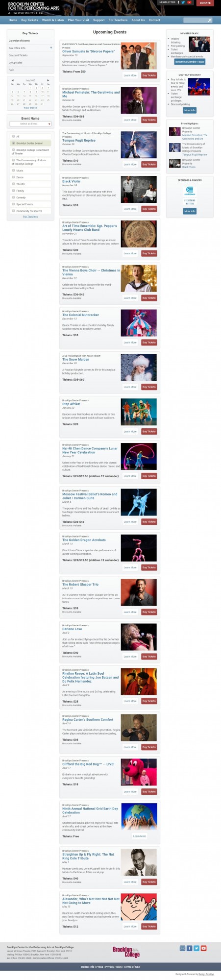Open the Twitter icon in the header
221x980 pixels.
pyautogui.click(x=183, y=2)
